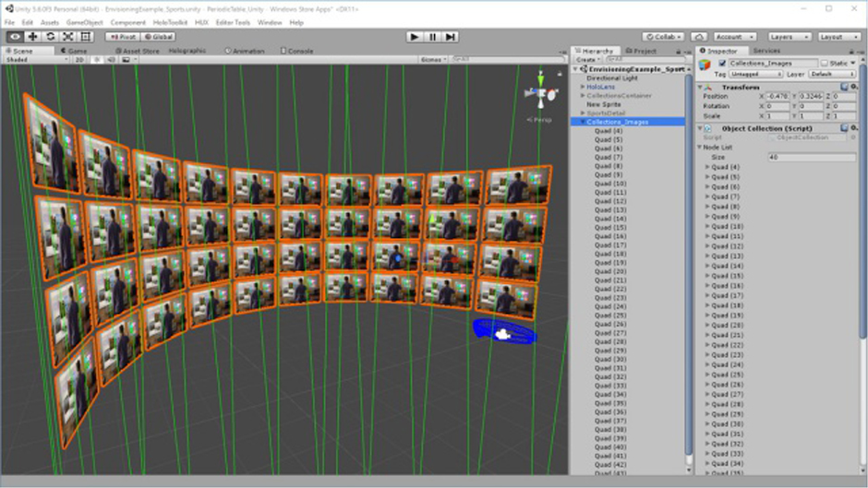
Task: Switch to the Game tab
Action: (x=74, y=51)
